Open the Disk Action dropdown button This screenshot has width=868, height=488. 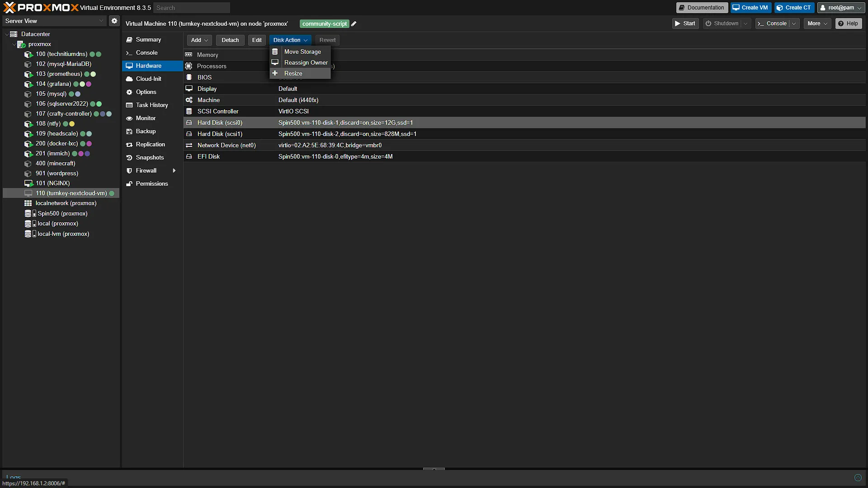290,40
